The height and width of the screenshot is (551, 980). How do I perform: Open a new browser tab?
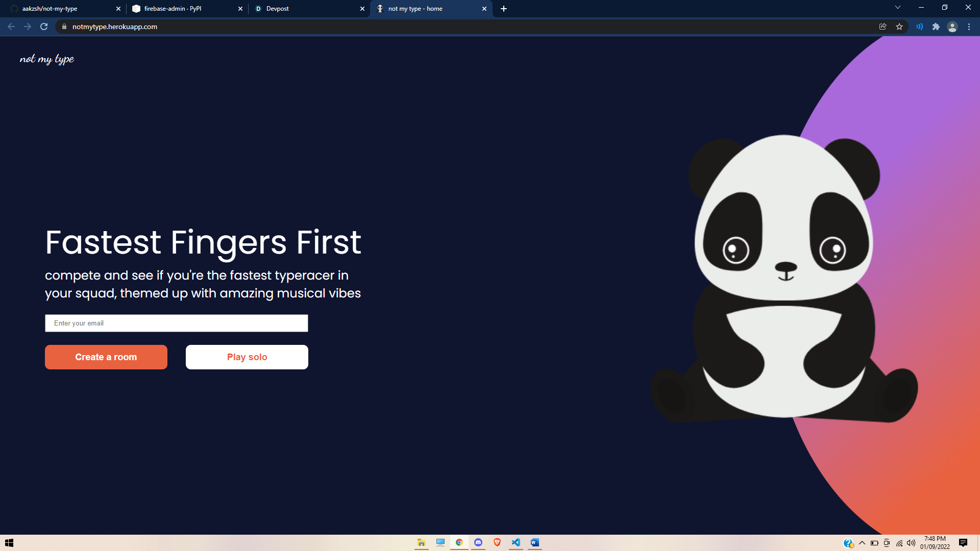(x=504, y=9)
